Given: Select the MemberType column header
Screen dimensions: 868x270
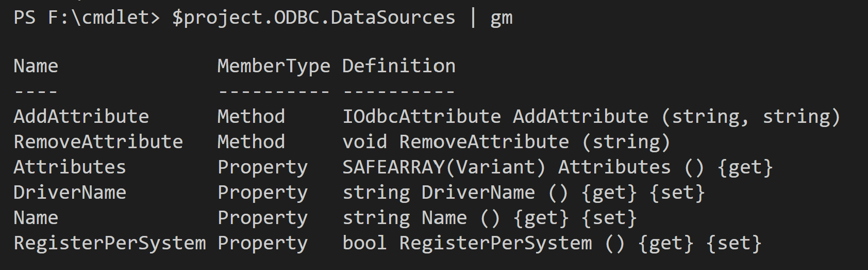Looking at the screenshot, I should (x=273, y=66).
